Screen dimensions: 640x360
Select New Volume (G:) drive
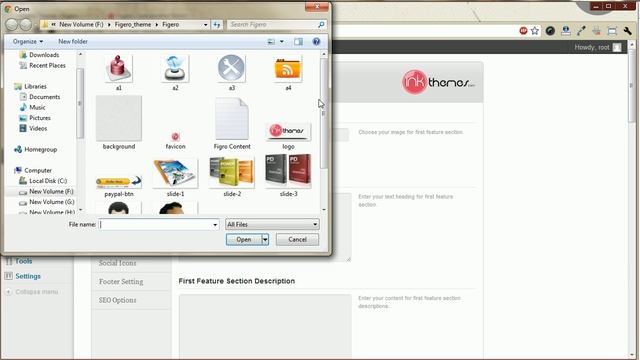click(x=47, y=202)
